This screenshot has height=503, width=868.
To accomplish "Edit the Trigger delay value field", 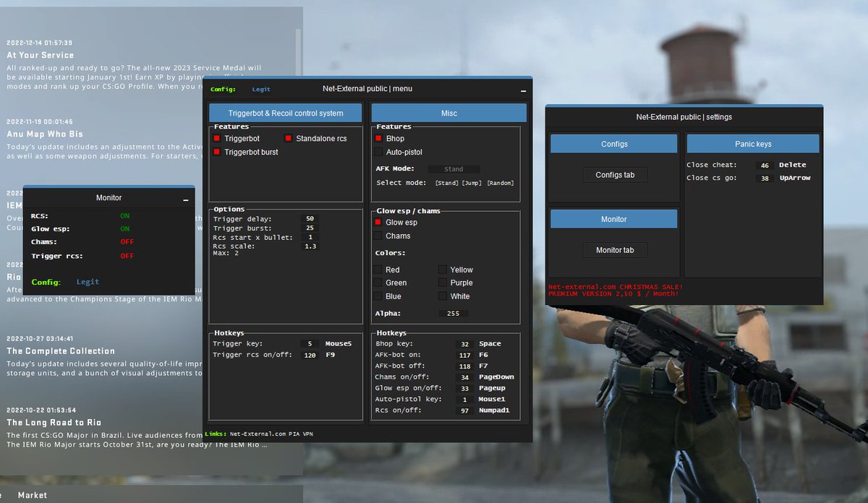I will tap(310, 218).
